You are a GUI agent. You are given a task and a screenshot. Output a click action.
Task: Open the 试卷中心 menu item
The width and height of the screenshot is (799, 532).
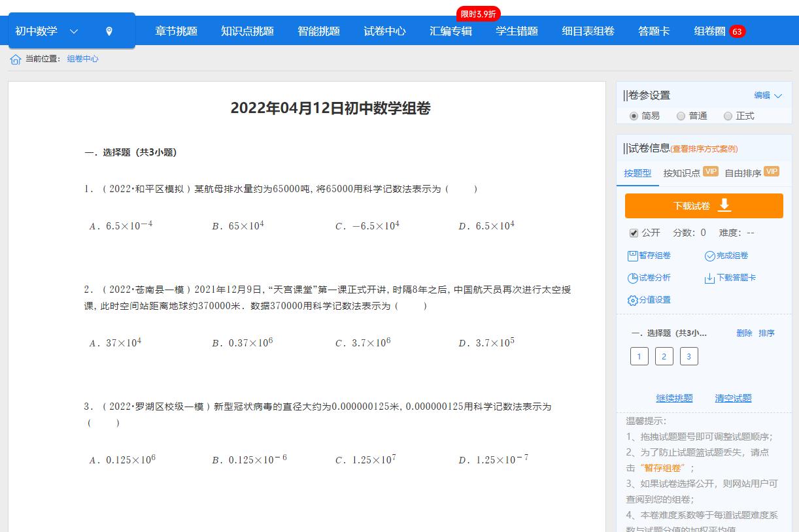click(384, 30)
